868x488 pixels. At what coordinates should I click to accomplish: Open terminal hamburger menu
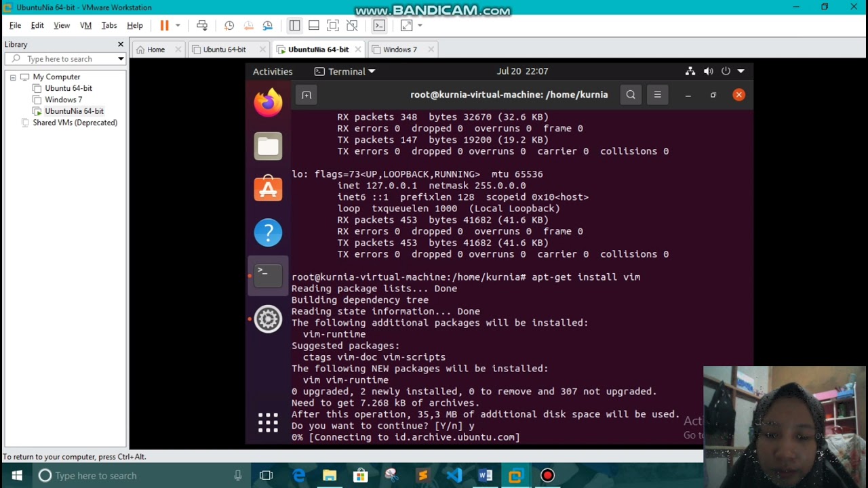pyautogui.click(x=657, y=95)
